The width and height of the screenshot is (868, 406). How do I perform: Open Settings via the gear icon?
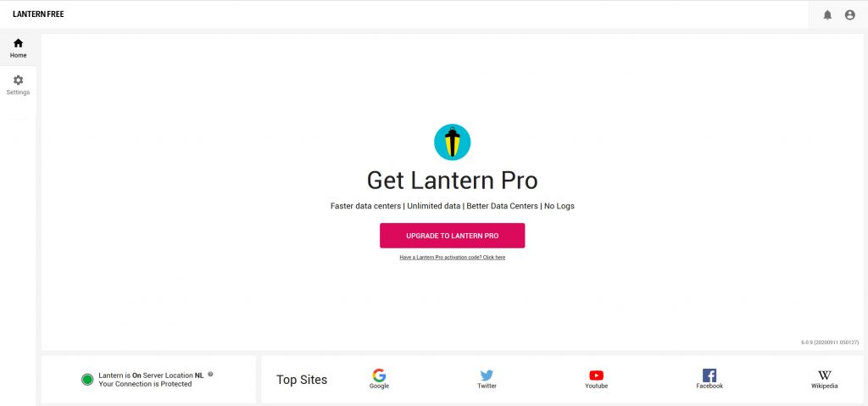click(19, 80)
